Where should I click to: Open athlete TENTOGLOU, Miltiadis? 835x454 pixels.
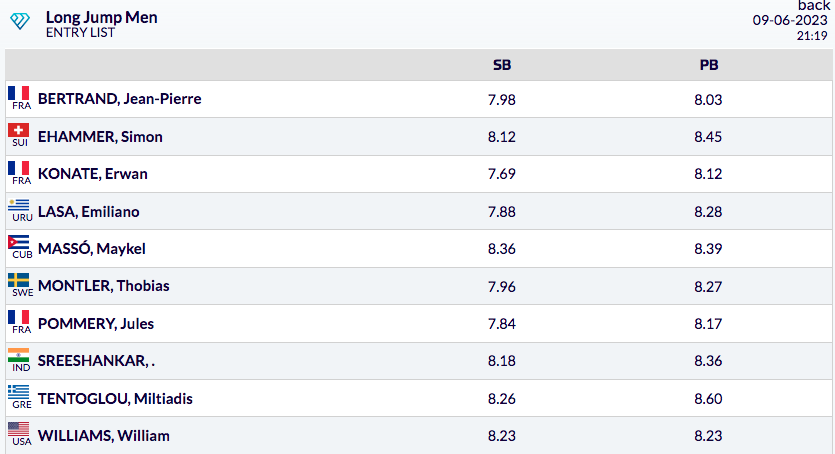click(x=115, y=399)
